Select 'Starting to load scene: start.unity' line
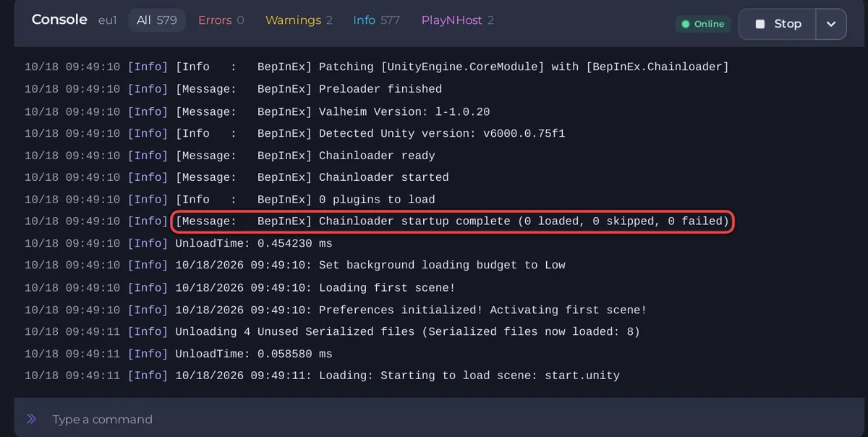 [323, 376]
